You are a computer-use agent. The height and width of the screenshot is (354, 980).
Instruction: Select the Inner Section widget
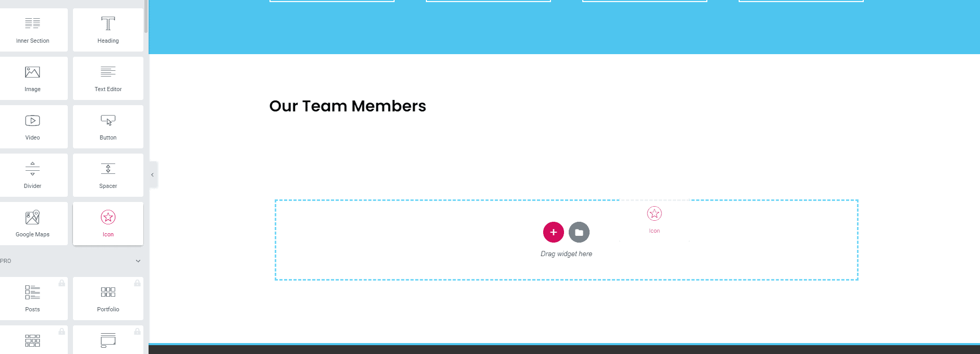point(33,30)
